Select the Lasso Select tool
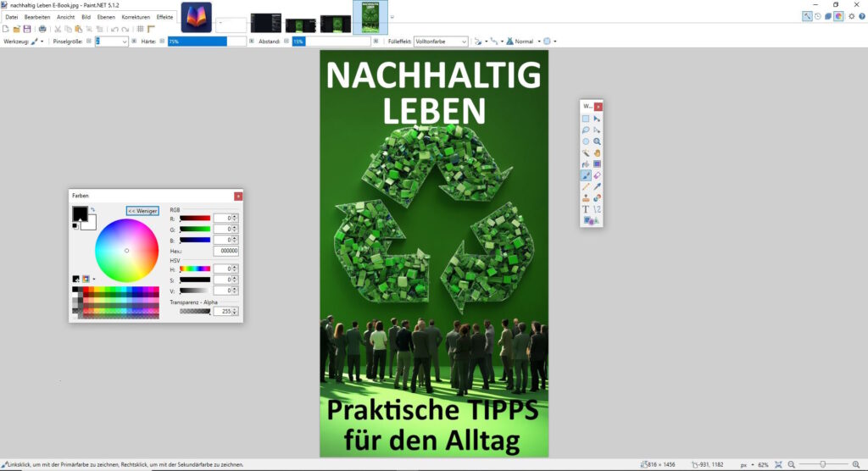The height and width of the screenshot is (471, 868). coord(586,130)
